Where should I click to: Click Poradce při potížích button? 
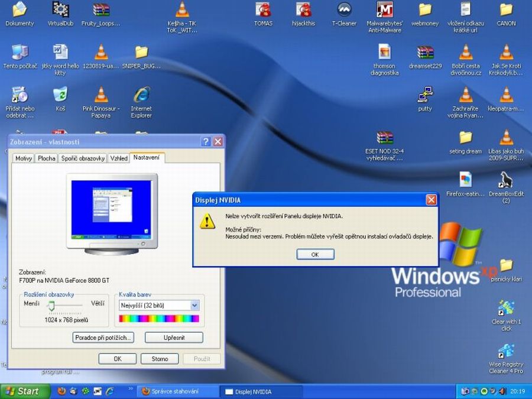coord(103,338)
